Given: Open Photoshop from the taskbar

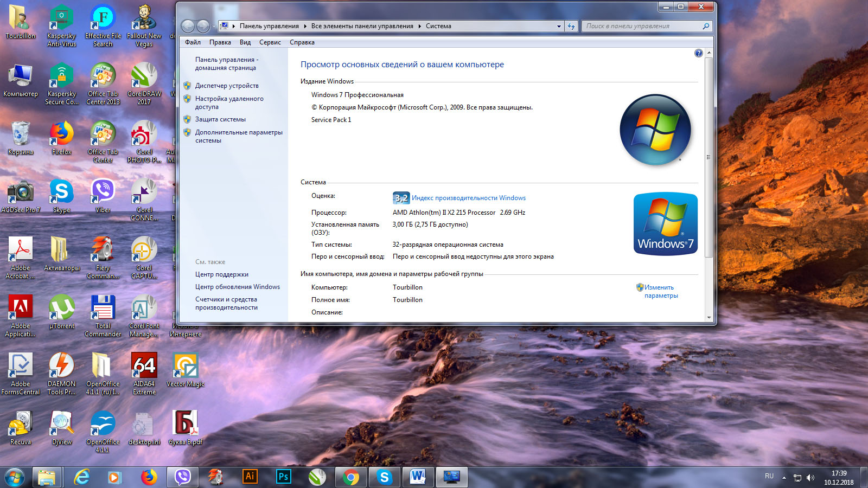Looking at the screenshot, I should [283, 477].
